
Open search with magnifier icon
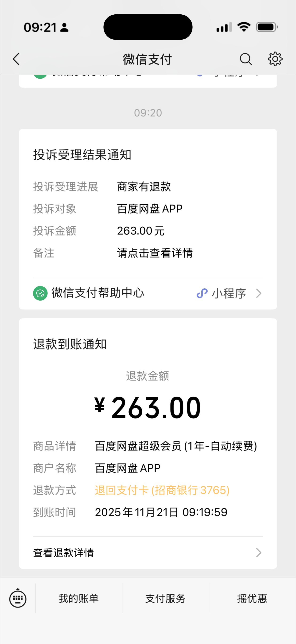(246, 59)
